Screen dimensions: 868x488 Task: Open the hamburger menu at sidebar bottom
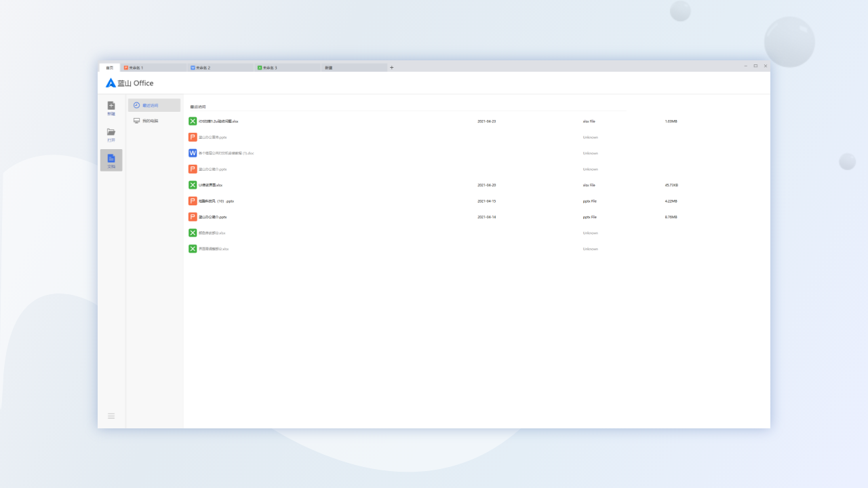point(111,415)
